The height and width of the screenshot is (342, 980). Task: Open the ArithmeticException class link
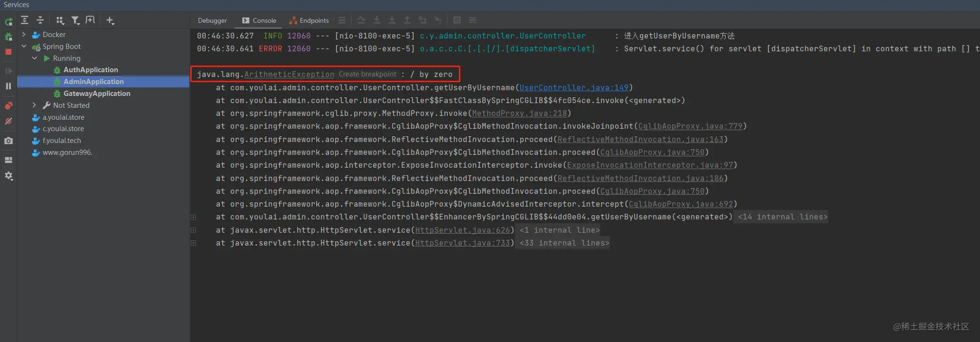pyautogui.click(x=289, y=75)
